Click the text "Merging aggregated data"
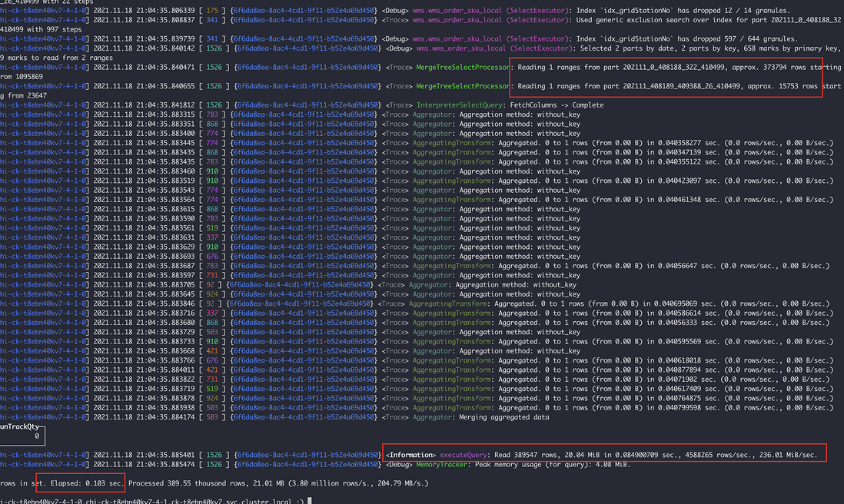The height and width of the screenshot is (504, 844). pyautogui.click(x=503, y=417)
